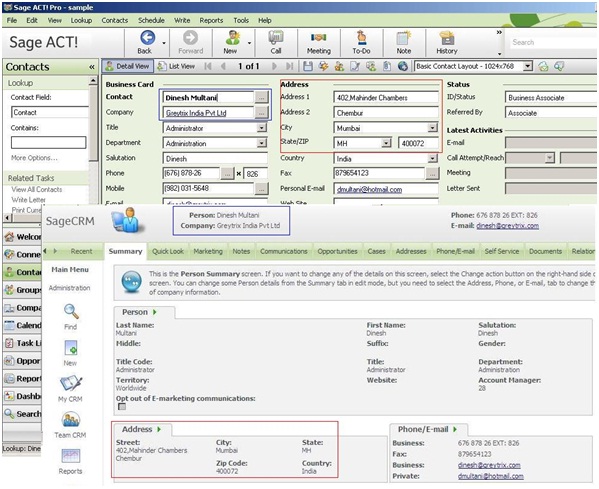Image resolution: width=599 pixels, height=489 pixels.
Task: Switch to the Documents tab
Action: click(545, 251)
